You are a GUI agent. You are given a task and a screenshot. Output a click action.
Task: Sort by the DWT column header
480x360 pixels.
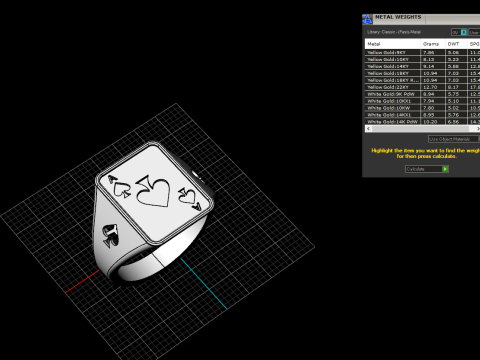pyautogui.click(x=456, y=44)
